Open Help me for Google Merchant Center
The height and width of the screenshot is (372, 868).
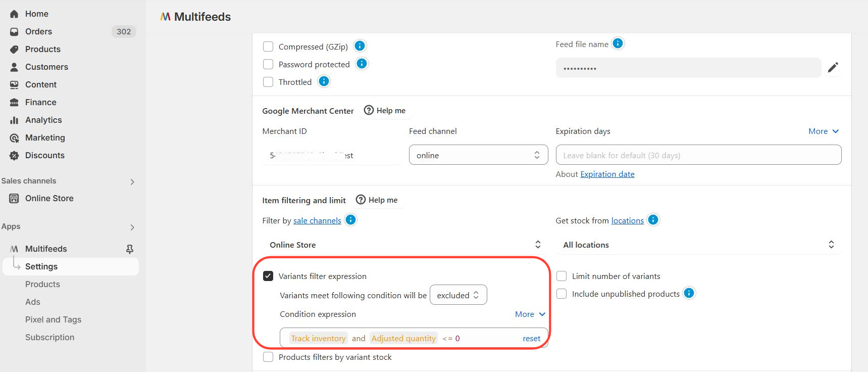click(385, 111)
